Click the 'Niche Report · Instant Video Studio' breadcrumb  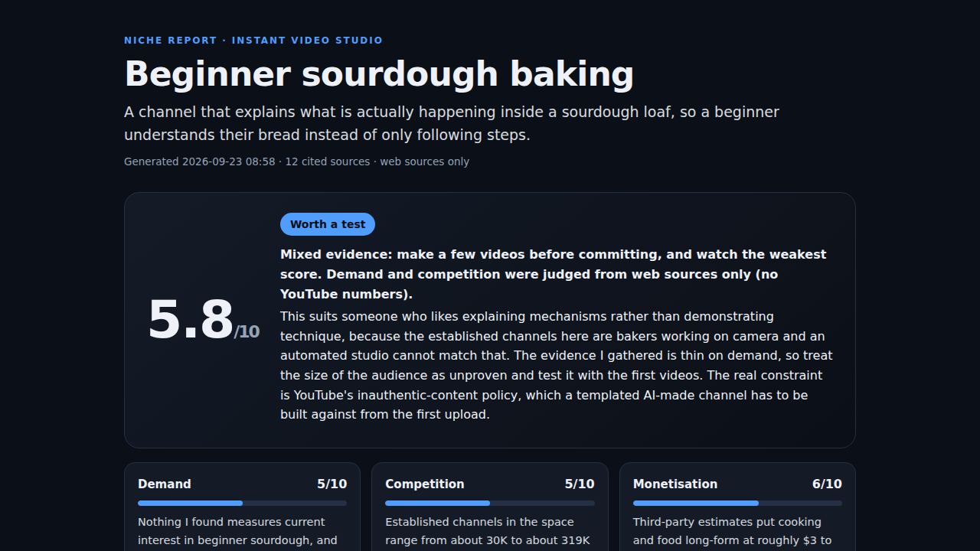253,41
